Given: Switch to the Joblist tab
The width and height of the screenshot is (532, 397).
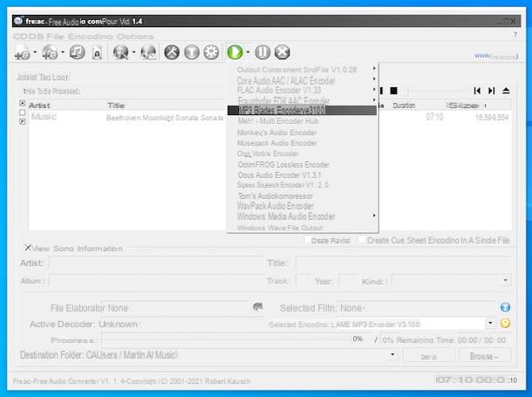Looking at the screenshot, I should click(x=29, y=78).
